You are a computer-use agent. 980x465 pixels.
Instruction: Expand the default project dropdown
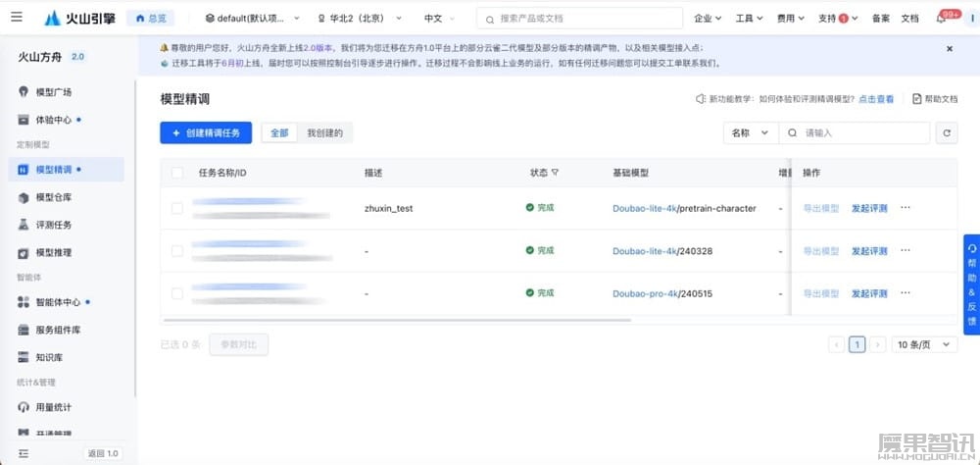(253, 19)
